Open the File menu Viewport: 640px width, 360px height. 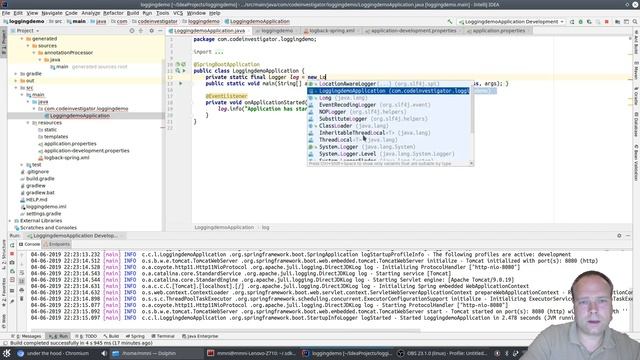click(6, 13)
